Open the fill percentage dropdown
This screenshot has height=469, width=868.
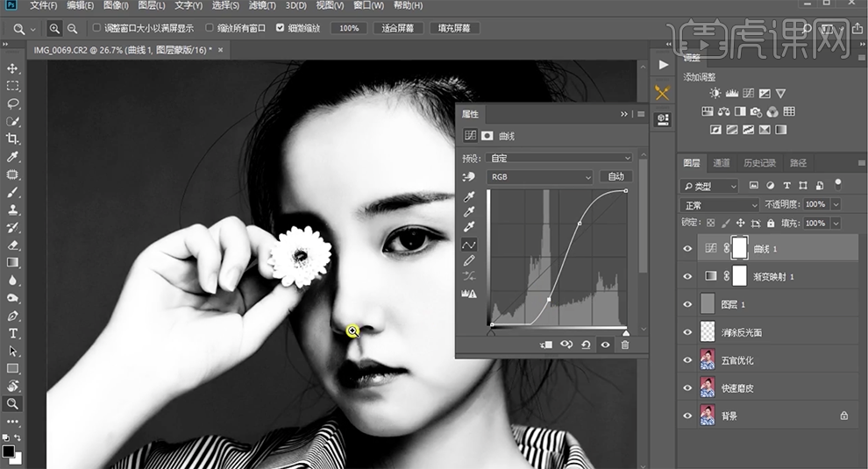(x=836, y=224)
